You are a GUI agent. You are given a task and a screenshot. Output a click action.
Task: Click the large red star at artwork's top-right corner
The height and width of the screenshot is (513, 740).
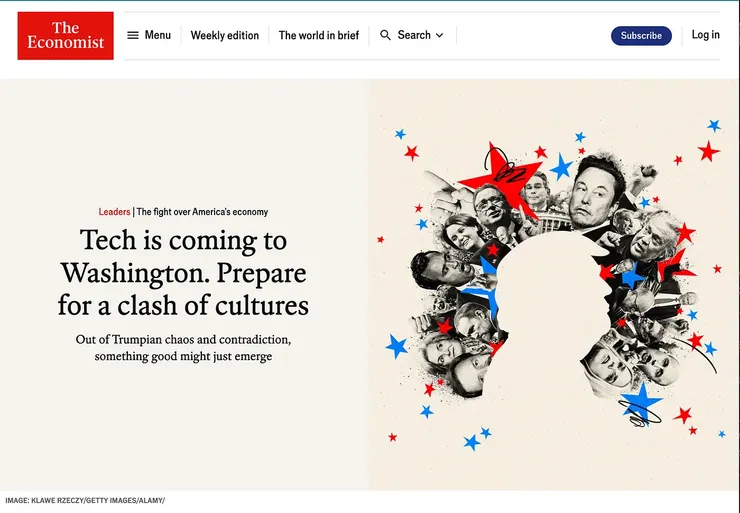708,151
